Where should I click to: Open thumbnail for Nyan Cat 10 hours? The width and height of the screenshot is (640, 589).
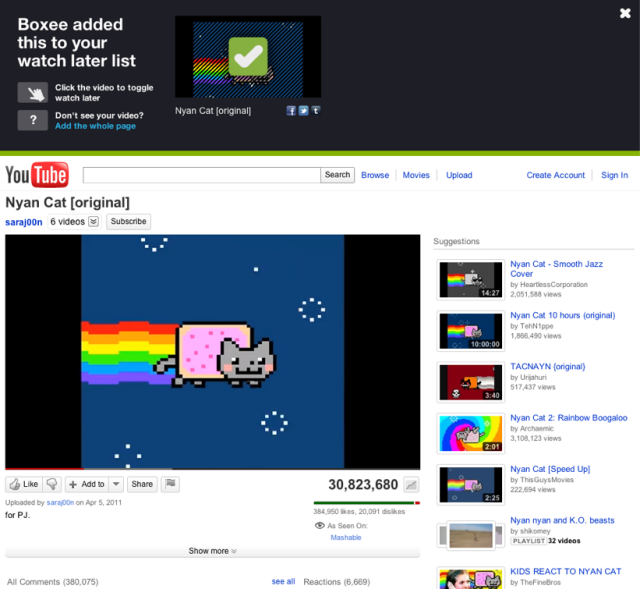(x=471, y=331)
